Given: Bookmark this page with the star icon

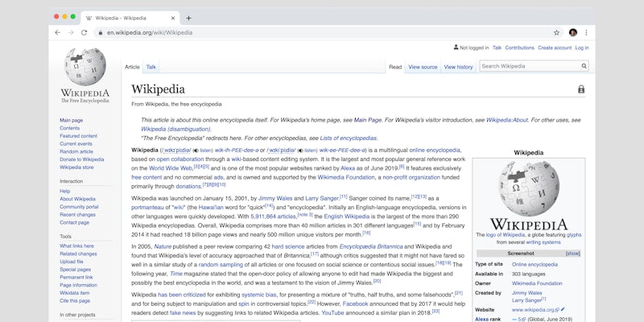Looking at the screenshot, I should (556, 32).
